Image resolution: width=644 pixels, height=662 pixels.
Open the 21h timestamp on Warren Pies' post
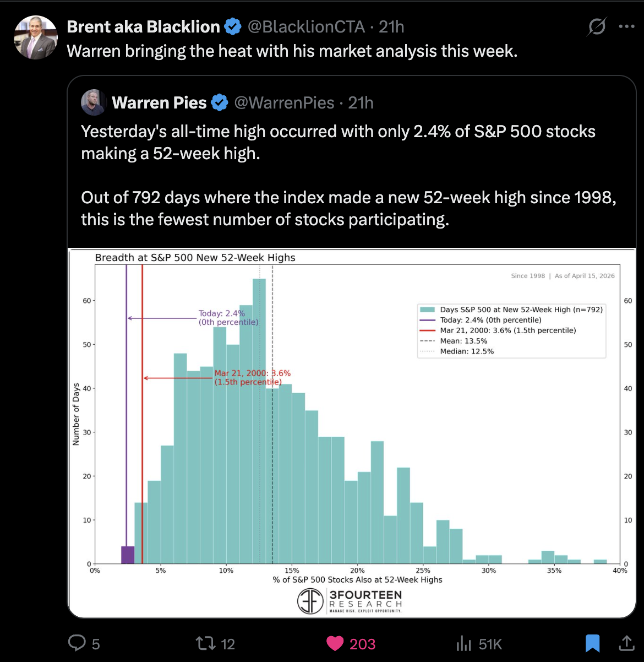[361, 102]
